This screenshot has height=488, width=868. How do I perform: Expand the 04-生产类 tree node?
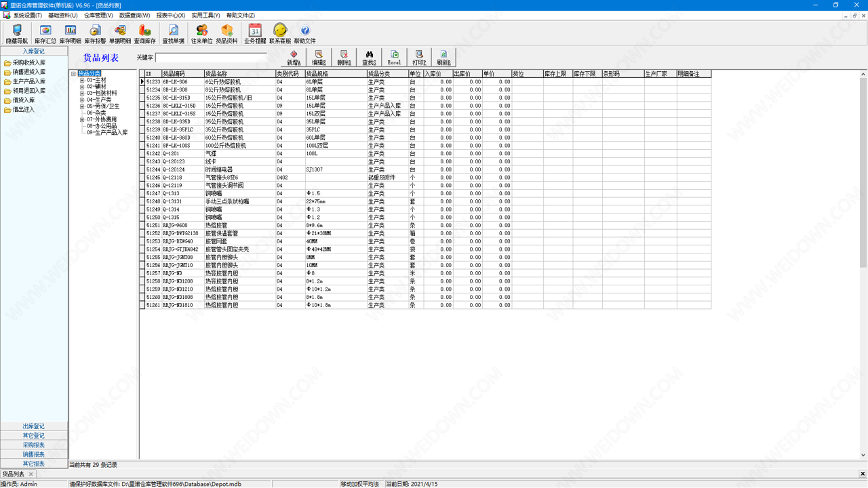click(x=82, y=100)
